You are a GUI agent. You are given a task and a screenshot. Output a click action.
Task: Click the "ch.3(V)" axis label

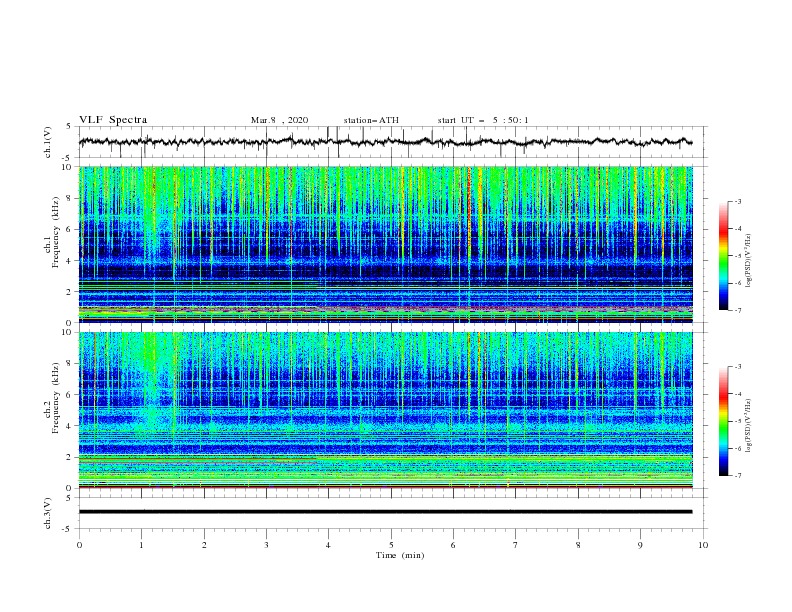point(48,513)
